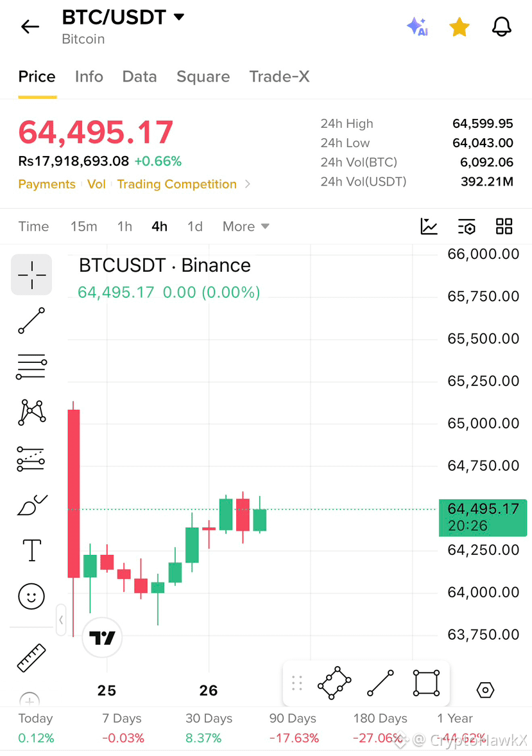532x756 pixels.
Task: Expand the More intervals dropdown
Action: (246, 227)
